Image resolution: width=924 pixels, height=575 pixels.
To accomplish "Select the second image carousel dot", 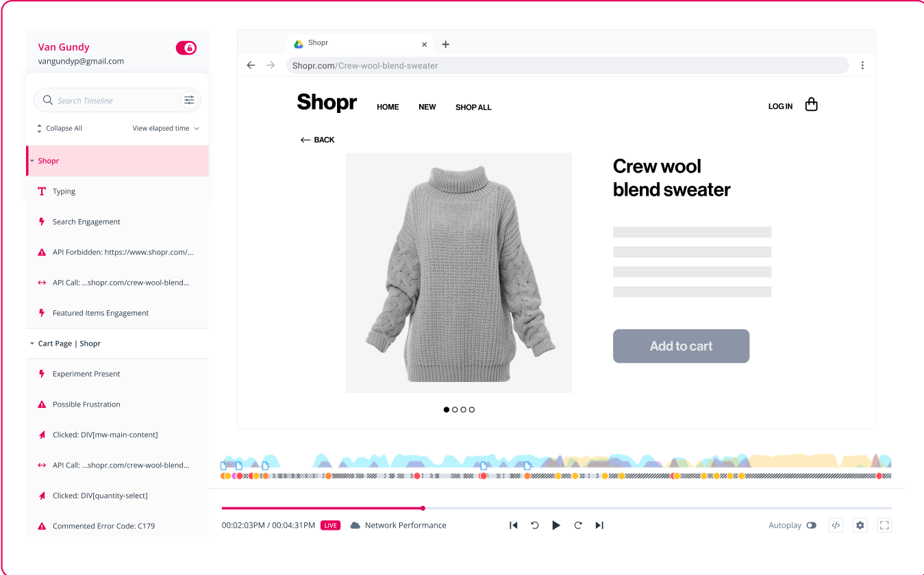I will click(x=455, y=409).
